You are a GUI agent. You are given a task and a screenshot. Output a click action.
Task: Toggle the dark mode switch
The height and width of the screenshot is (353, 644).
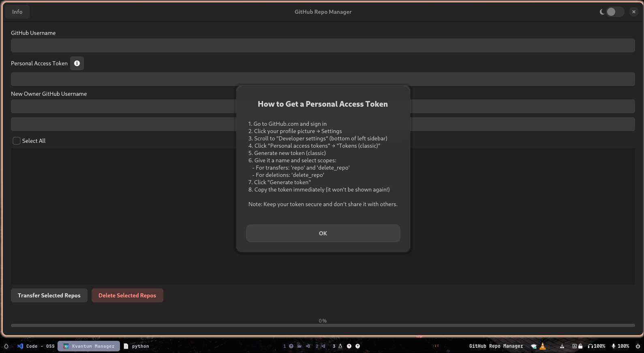pos(615,12)
